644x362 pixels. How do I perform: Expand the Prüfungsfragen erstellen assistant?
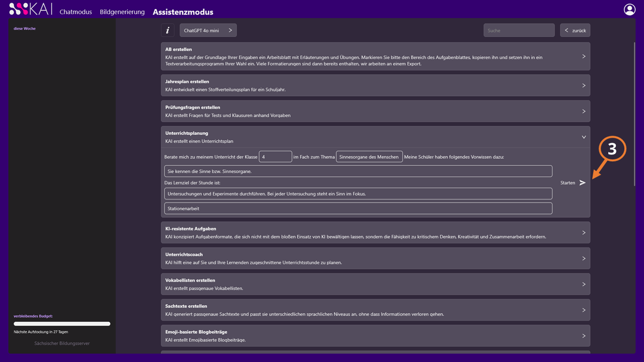point(375,111)
